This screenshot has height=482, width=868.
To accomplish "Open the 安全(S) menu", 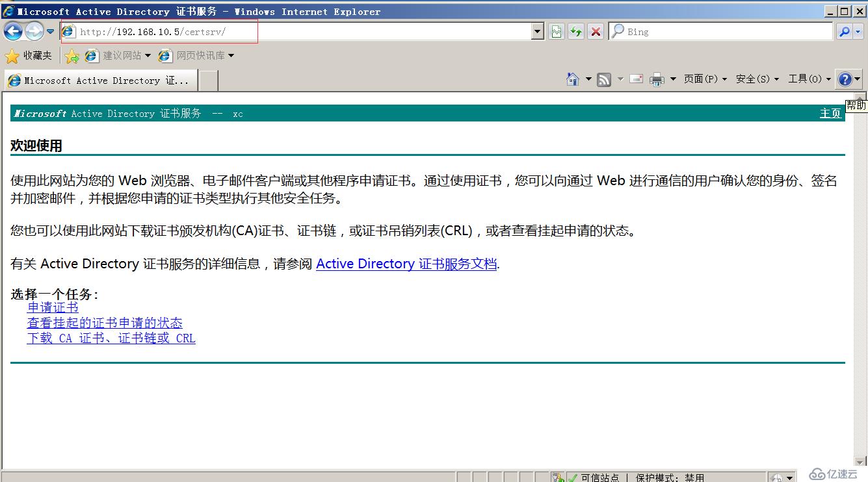I will [x=757, y=79].
